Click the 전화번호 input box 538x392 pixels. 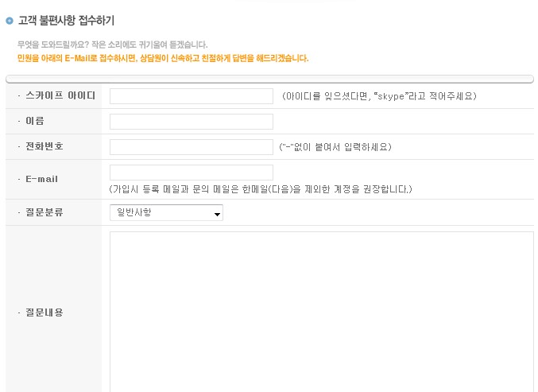click(x=191, y=147)
